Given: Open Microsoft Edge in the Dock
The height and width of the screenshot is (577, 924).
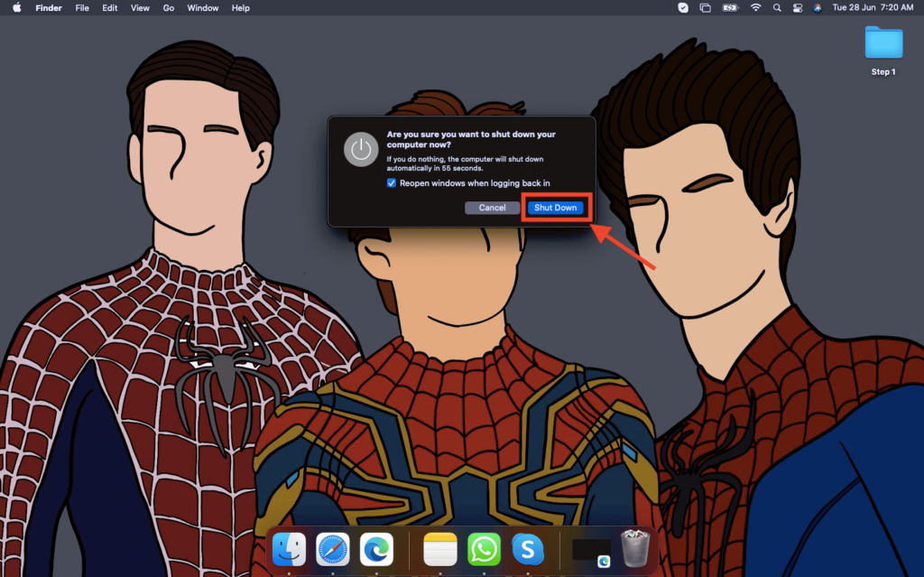Looking at the screenshot, I should (376, 548).
